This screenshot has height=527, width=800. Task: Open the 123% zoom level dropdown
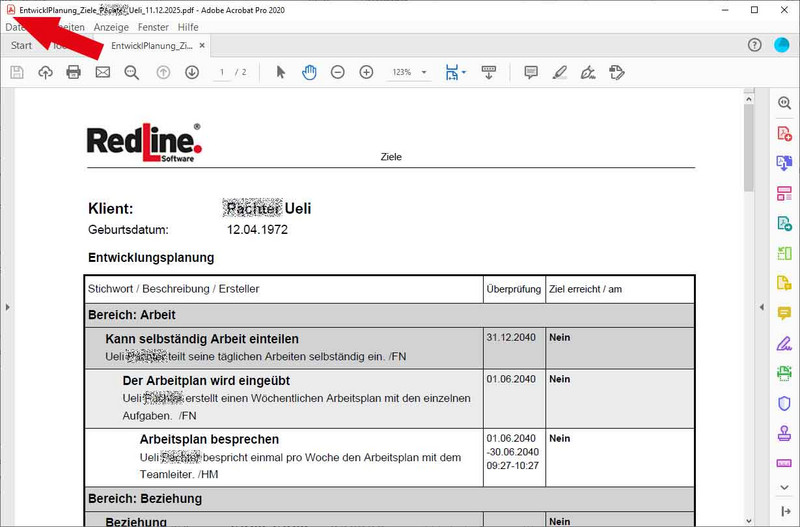click(410, 72)
